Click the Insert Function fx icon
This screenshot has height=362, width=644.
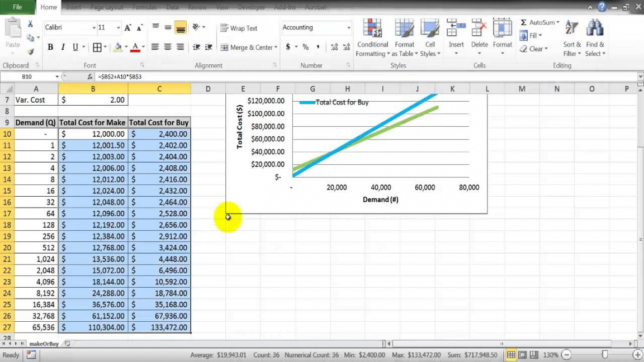[x=89, y=77]
